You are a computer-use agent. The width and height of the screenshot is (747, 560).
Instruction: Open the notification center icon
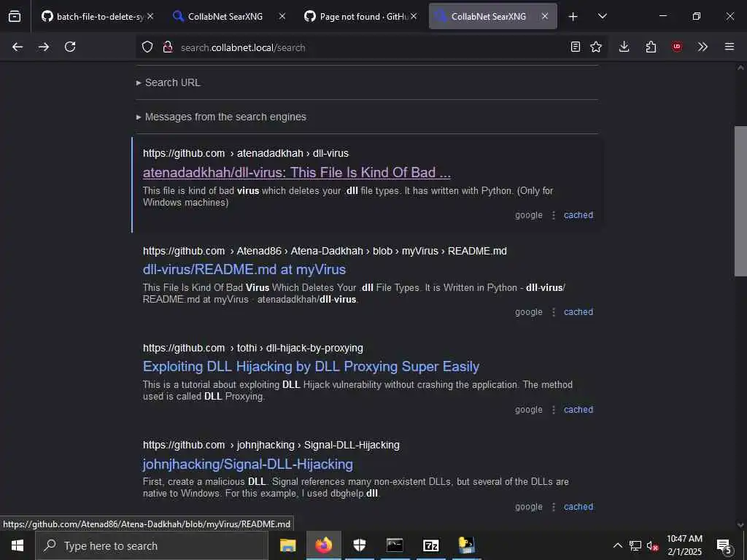(724, 545)
